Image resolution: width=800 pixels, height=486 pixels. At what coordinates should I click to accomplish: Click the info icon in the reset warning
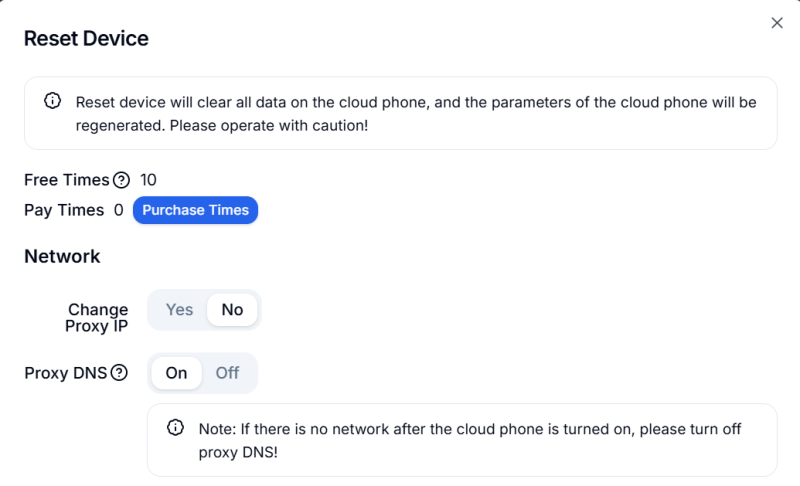click(52, 101)
